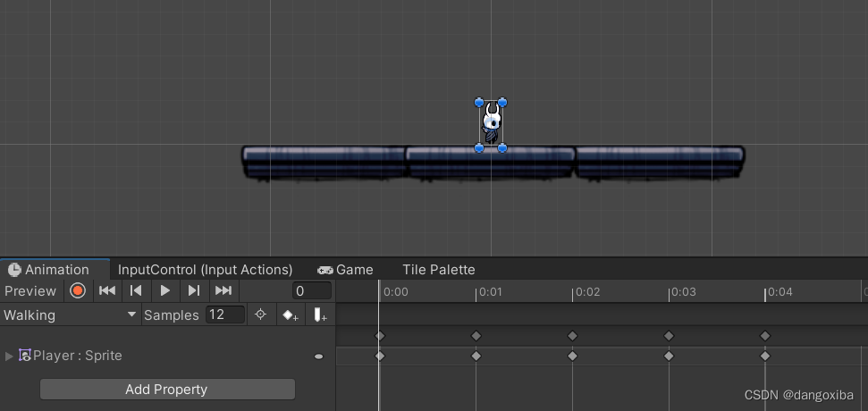868x411 pixels.
Task: Click top-left selection handle of player
Action: pos(479,103)
